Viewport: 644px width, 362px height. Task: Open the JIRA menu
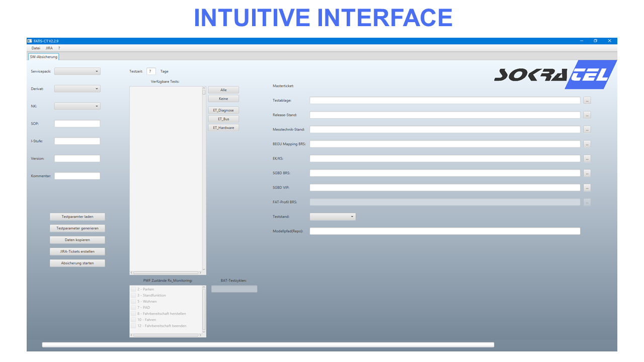[x=49, y=48]
